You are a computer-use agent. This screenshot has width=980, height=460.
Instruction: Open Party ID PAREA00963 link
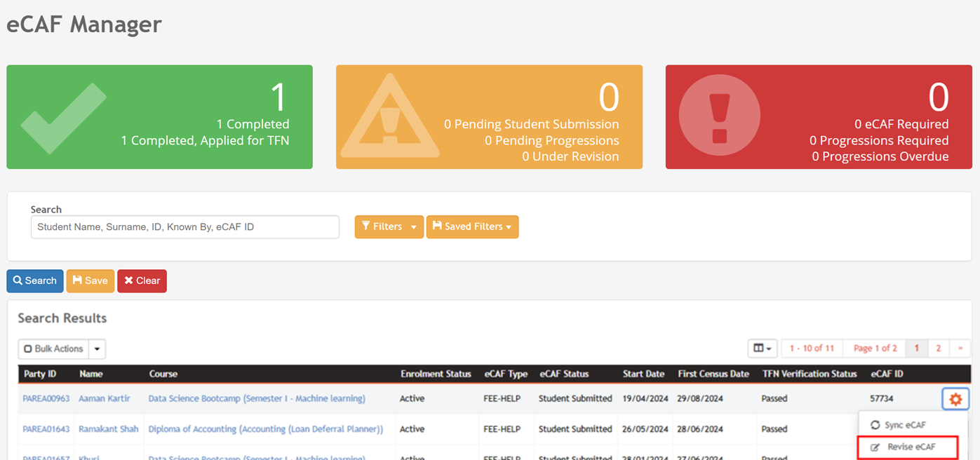click(46, 398)
